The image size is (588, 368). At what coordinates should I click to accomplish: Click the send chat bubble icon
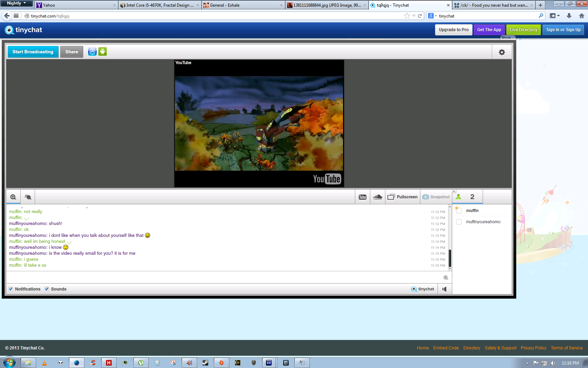click(x=446, y=278)
